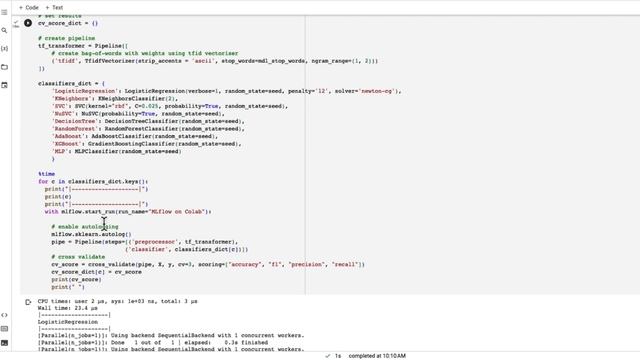Screen dimensions: 640x360
Task: Click the '%time' magic command
Action: 46,174
